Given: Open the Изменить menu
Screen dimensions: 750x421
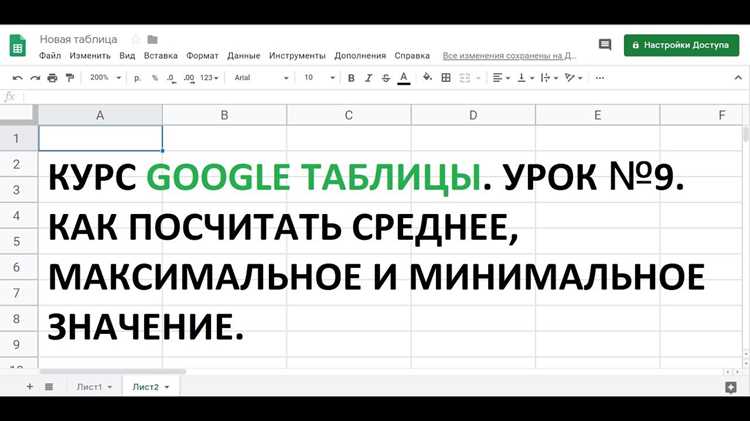Looking at the screenshot, I should 90,56.
